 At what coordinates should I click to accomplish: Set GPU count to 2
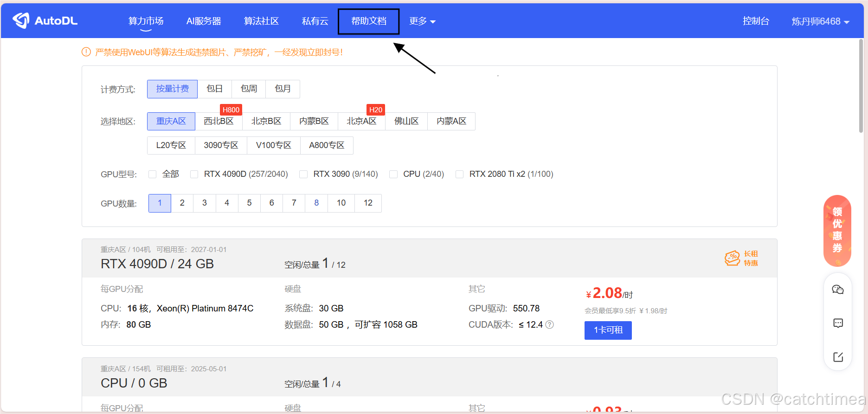[182, 203]
